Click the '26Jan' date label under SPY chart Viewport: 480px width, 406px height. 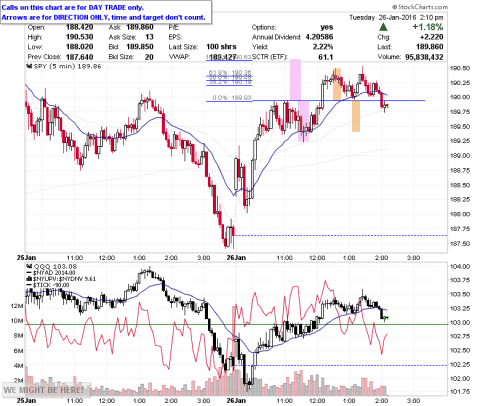[x=236, y=258]
